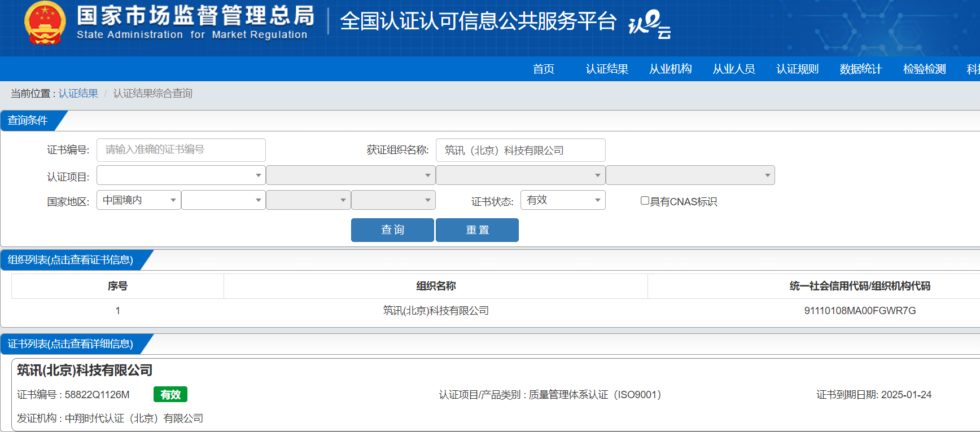This screenshot has height=432, width=980.
Task: Open the 检验检测 menu item
Action: 925,69
